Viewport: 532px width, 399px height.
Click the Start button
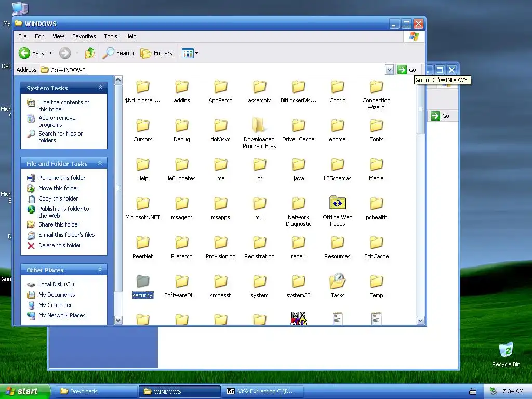point(25,391)
